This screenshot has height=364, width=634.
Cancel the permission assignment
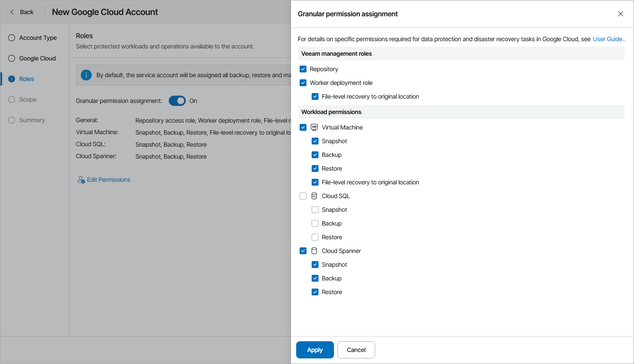[356, 350]
